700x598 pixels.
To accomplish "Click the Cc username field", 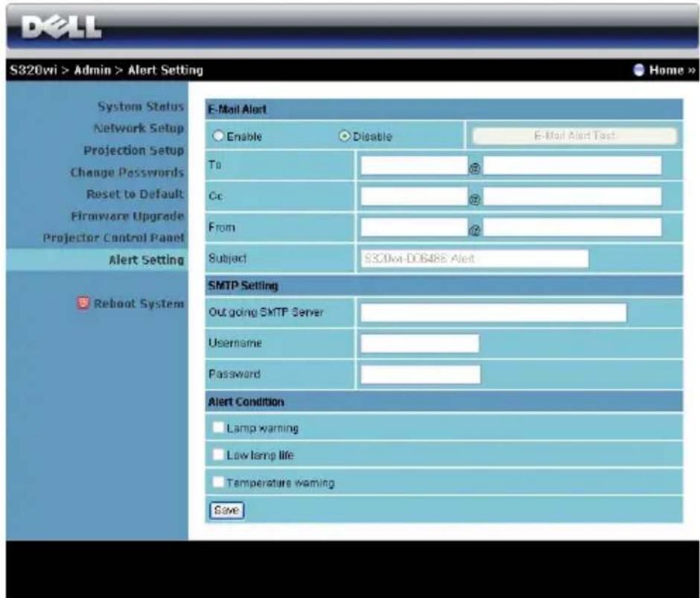I will tap(414, 196).
